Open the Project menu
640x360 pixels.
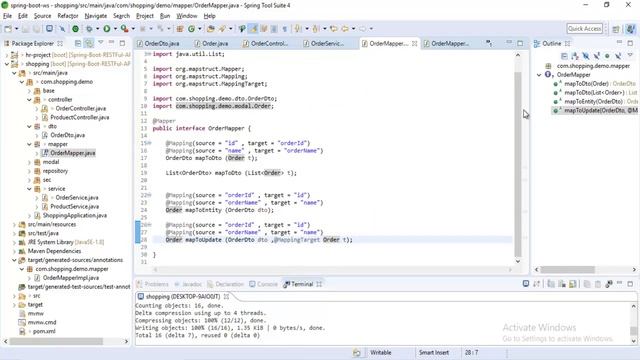coord(145,16)
